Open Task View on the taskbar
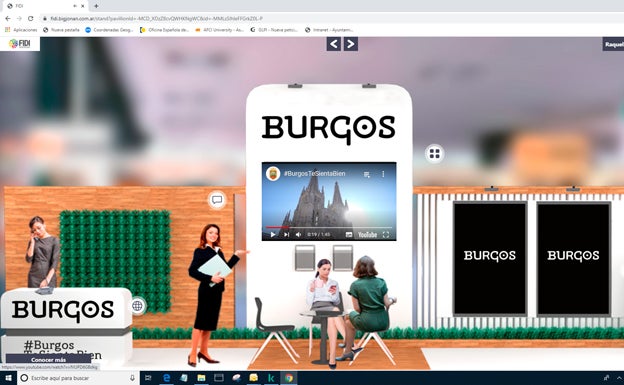 click(x=148, y=378)
